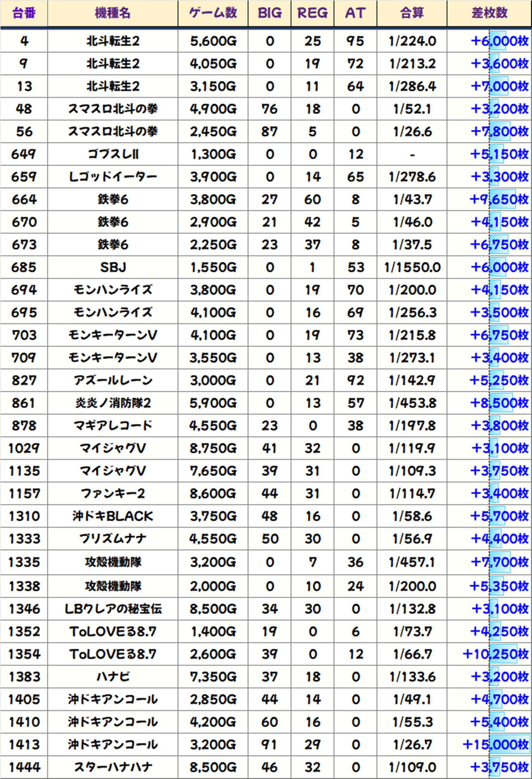The height and width of the screenshot is (779, 532).
Task: Click the +10,250枚 difference value
Action: 495,654
